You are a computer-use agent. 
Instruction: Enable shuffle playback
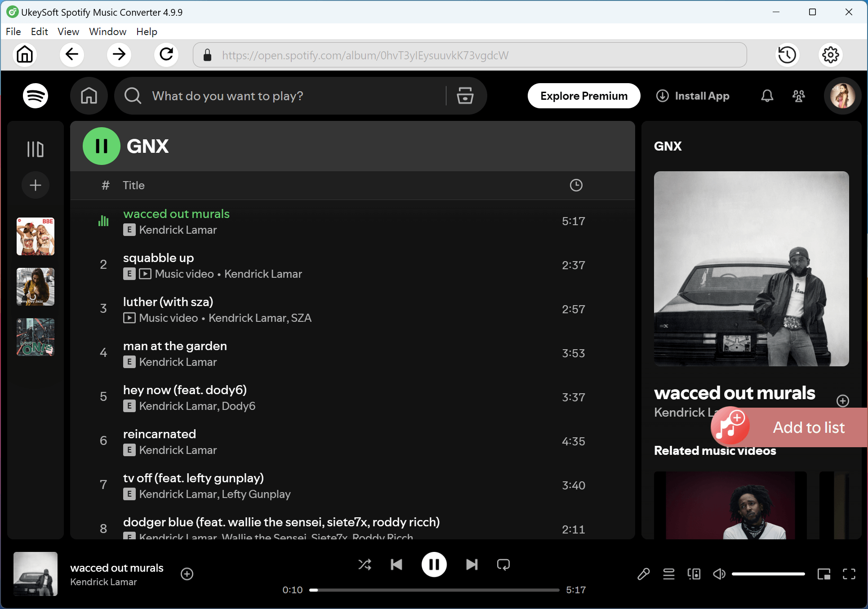[365, 565]
